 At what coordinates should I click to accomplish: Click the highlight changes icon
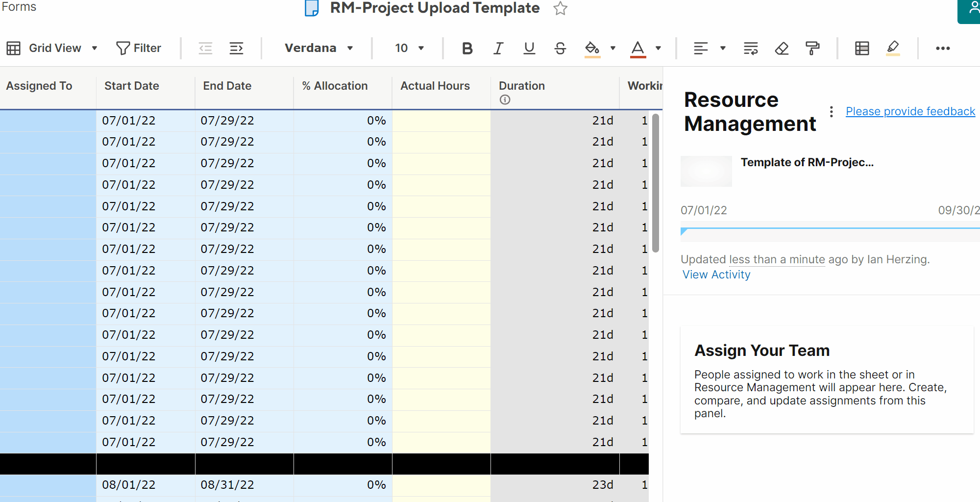click(x=893, y=48)
